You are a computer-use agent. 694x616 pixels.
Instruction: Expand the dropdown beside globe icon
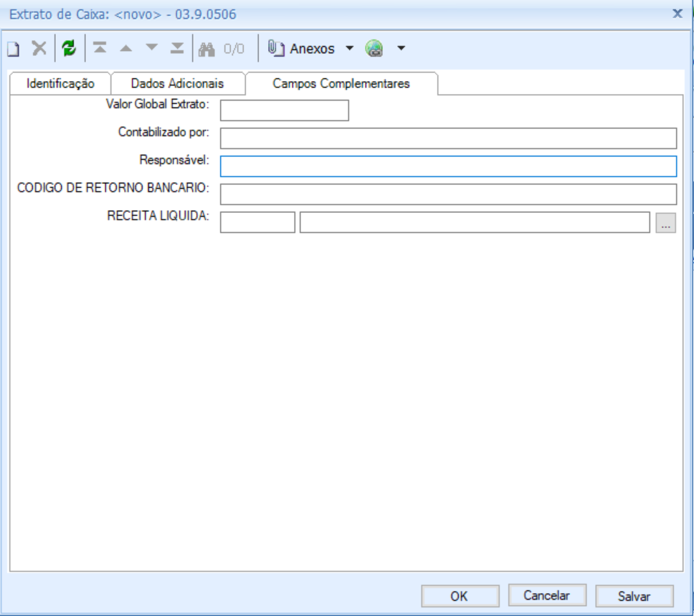point(401,48)
